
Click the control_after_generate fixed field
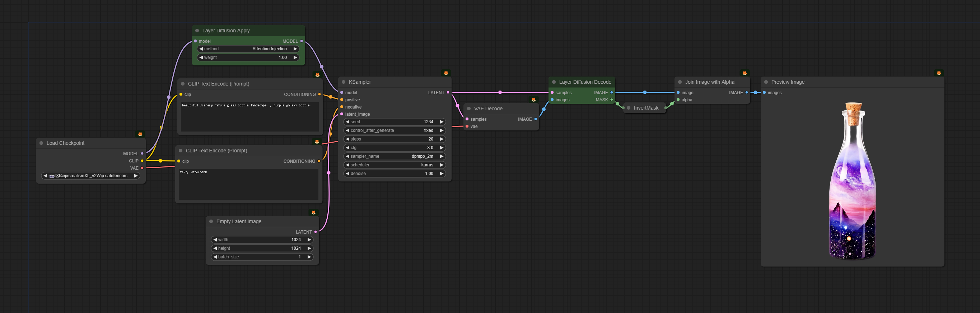[x=395, y=130]
